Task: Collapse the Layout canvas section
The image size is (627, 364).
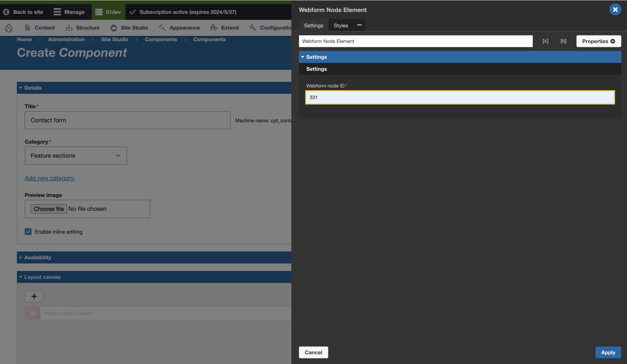Action: pos(154,277)
